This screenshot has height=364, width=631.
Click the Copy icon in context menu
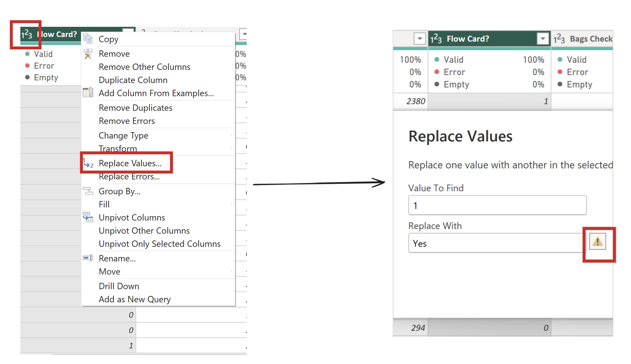click(x=88, y=39)
